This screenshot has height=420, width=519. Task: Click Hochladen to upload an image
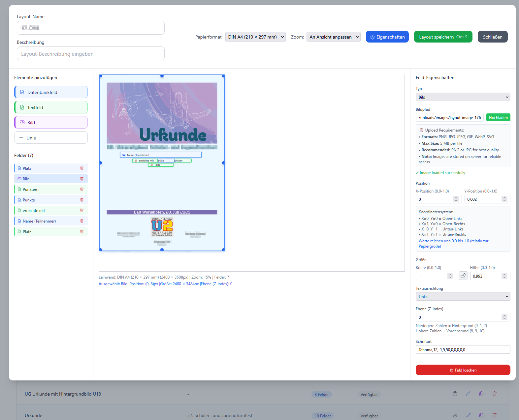[x=498, y=117]
